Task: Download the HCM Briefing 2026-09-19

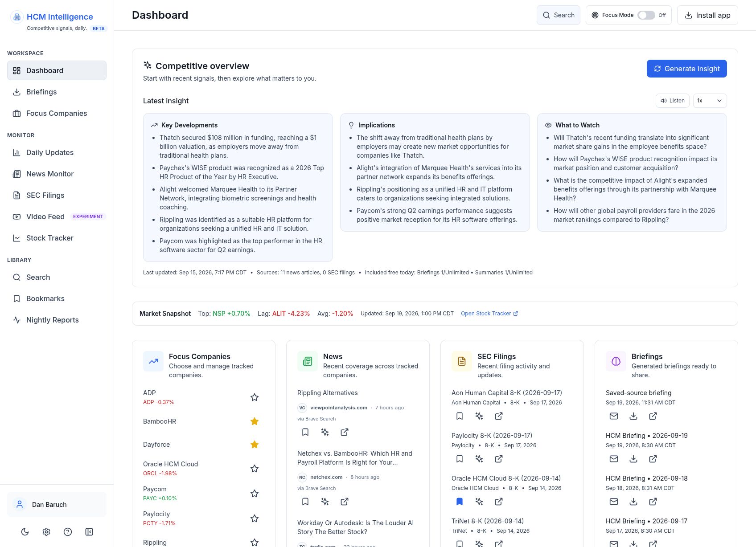Action: pos(633,459)
